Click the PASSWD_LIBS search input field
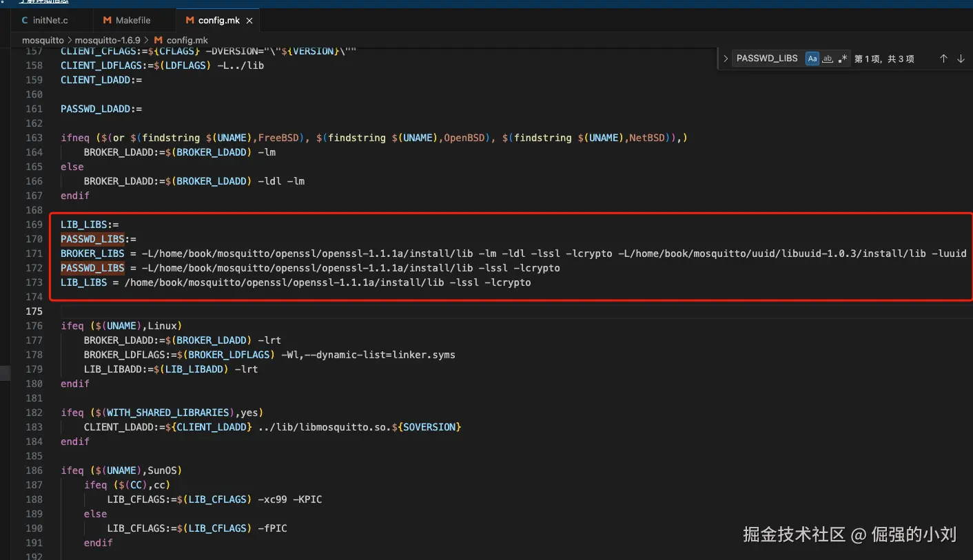The width and height of the screenshot is (973, 560). click(767, 59)
